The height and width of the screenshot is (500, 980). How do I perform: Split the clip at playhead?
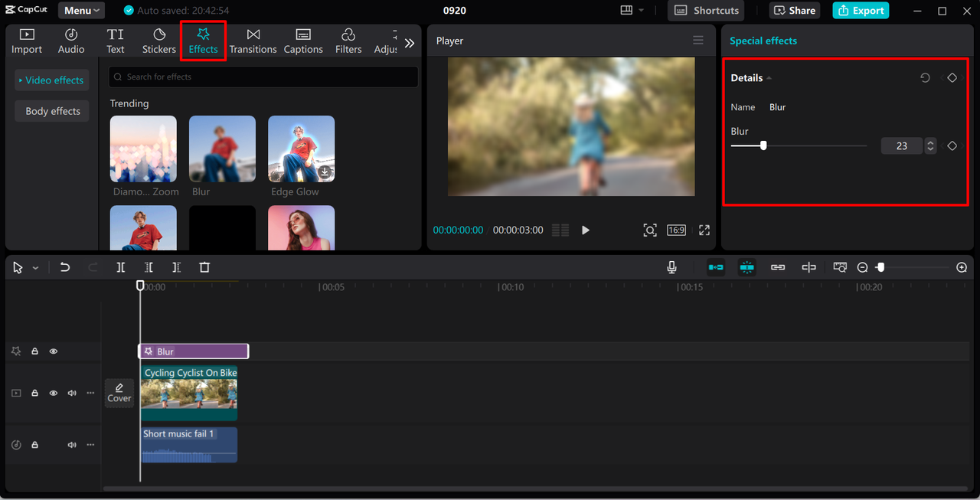pyautogui.click(x=121, y=267)
